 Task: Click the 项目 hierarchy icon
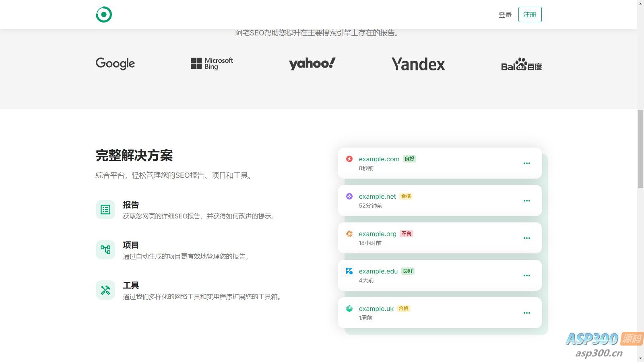(105, 250)
